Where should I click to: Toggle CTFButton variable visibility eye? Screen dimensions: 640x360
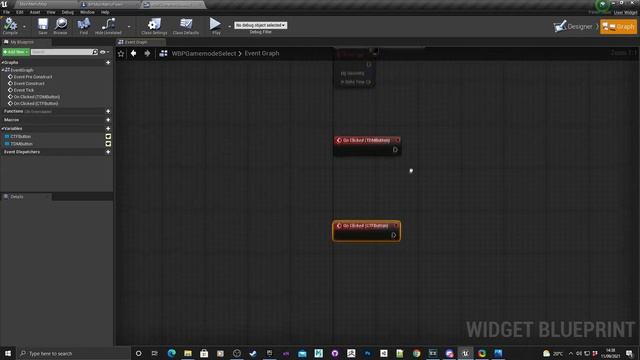tap(108, 136)
